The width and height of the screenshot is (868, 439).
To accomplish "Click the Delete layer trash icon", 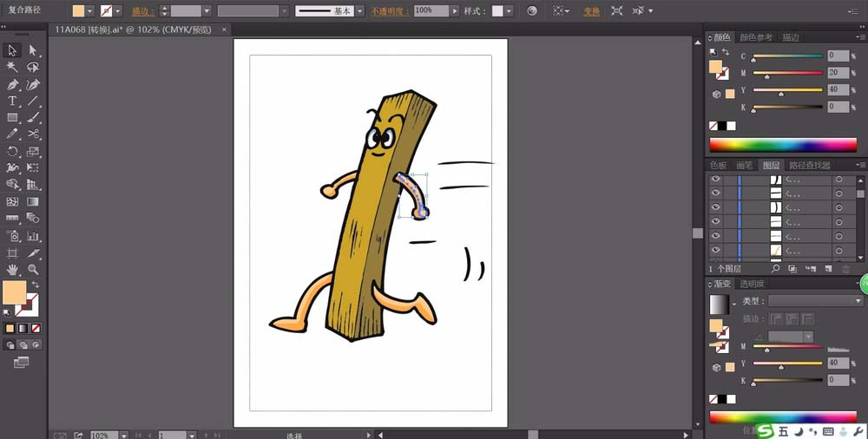I will (845, 268).
